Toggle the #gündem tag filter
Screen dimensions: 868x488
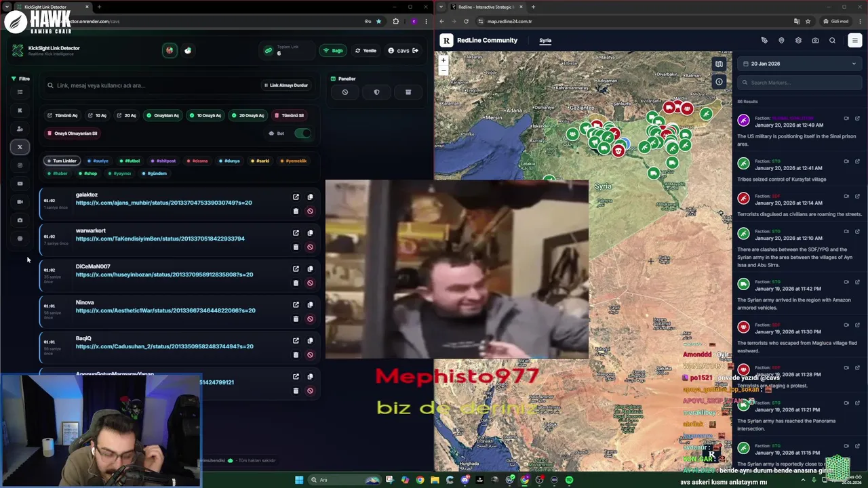155,174
